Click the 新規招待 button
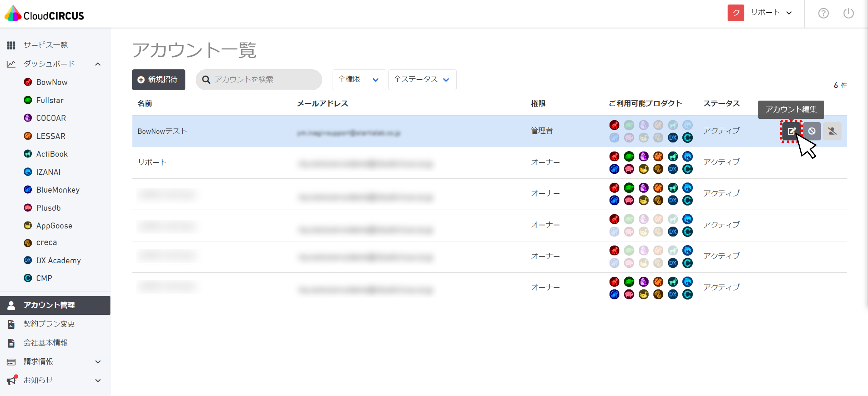The height and width of the screenshot is (396, 868). tap(158, 79)
